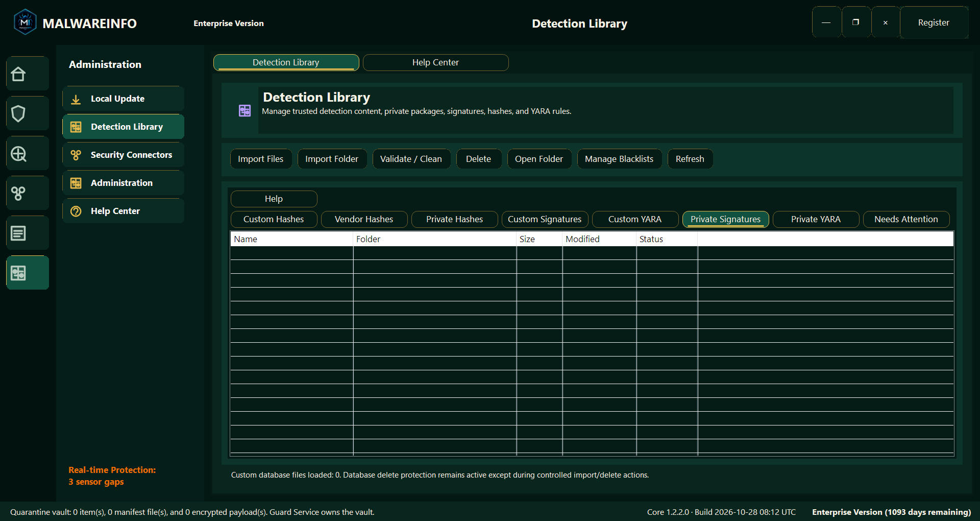Select the top Detection Library tab

point(286,62)
